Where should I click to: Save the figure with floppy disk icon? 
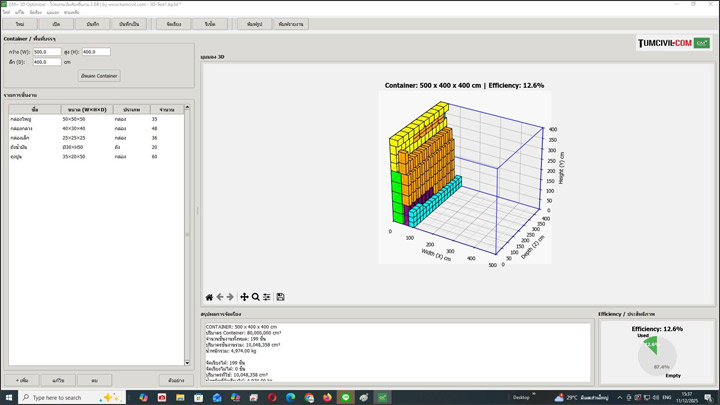tap(281, 297)
